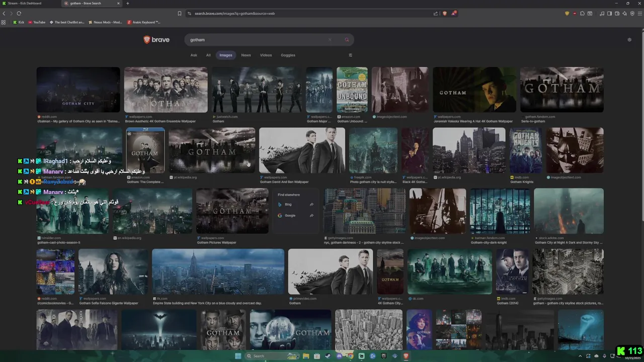Select the Videos search tab
This screenshot has width=644, height=362.
[x=266, y=55]
